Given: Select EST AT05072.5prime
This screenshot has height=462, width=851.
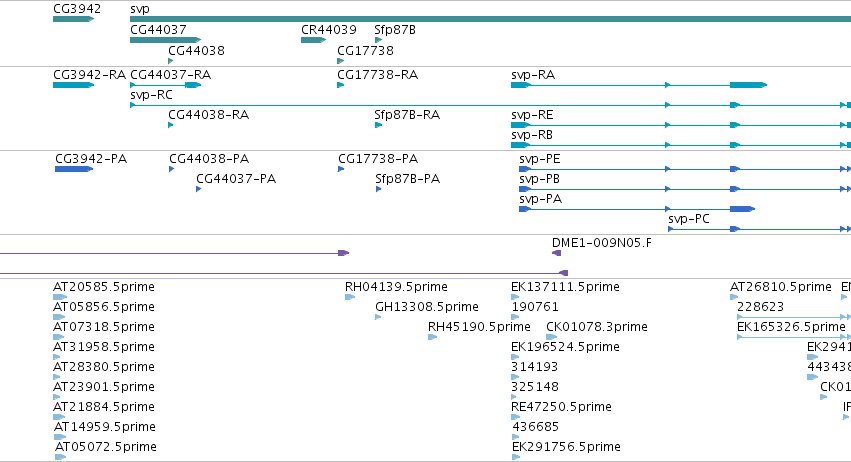Looking at the screenshot, I should tap(106, 447).
